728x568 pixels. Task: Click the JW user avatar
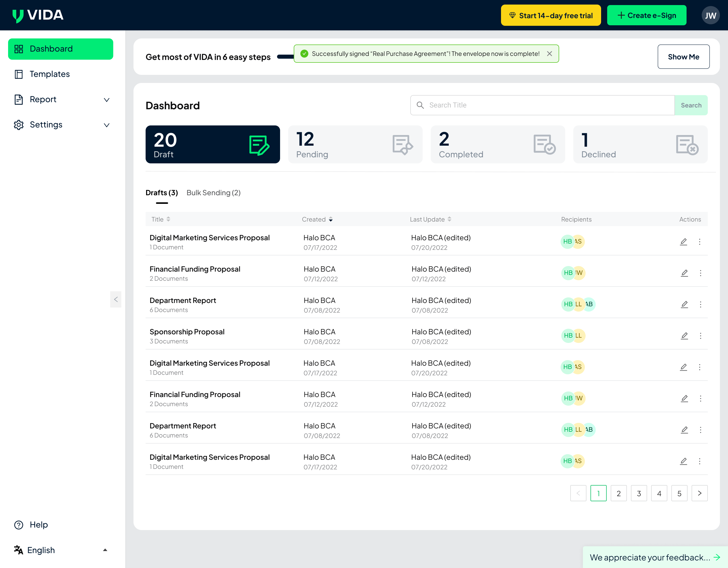click(710, 15)
